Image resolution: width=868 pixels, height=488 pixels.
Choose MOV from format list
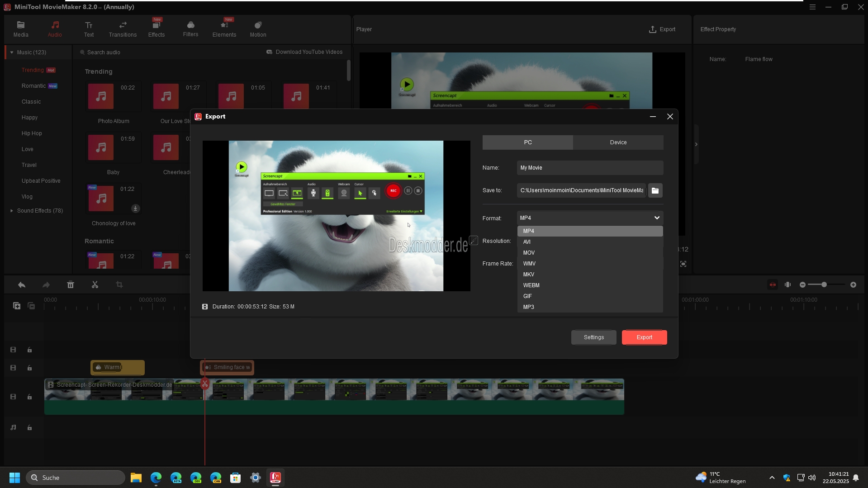(590, 253)
